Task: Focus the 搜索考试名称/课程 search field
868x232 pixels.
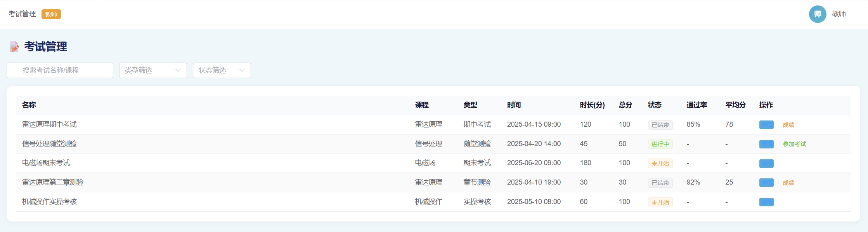Action: pos(60,70)
